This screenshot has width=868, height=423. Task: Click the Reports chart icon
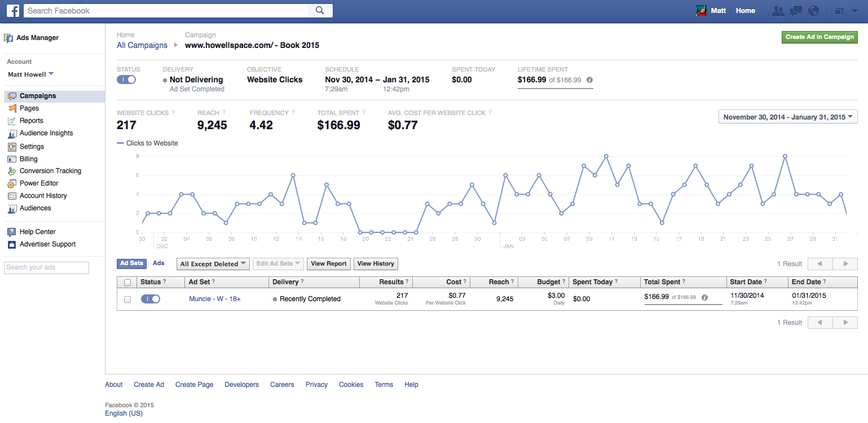coord(12,121)
